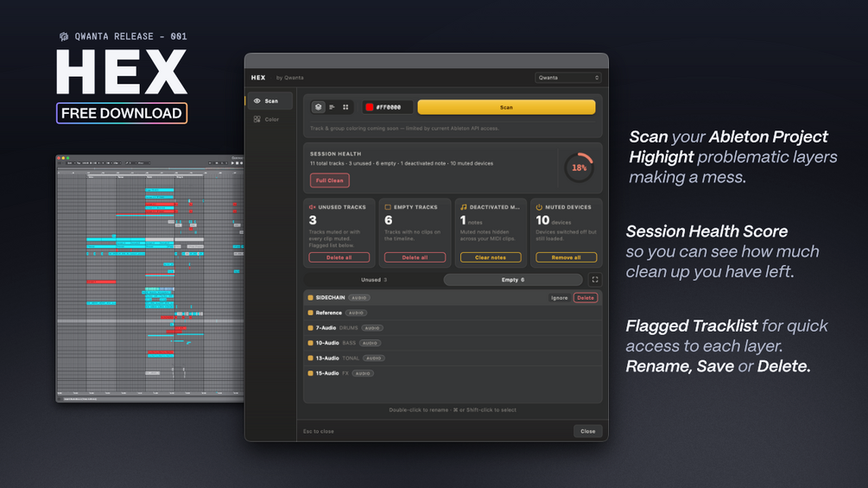Click the FREE DOWNLOAD badge
The width and height of the screenshot is (868, 488).
122,113
